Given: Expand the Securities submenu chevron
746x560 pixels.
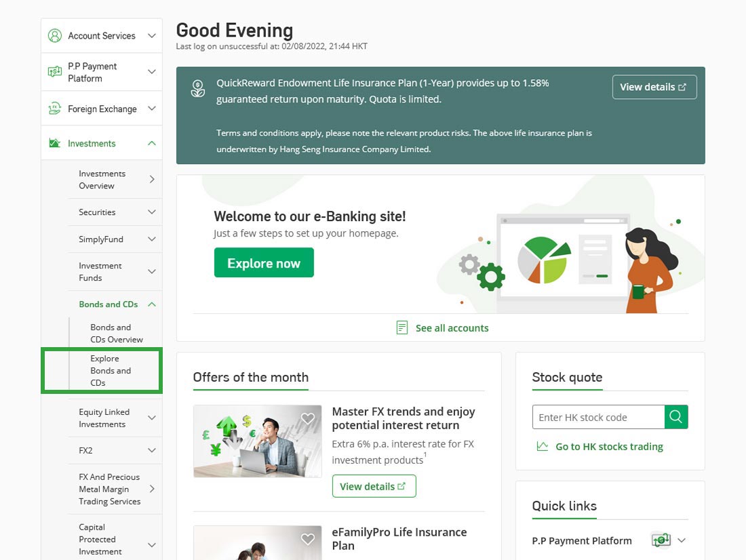Looking at the screenshot, I should pos(152,212).
